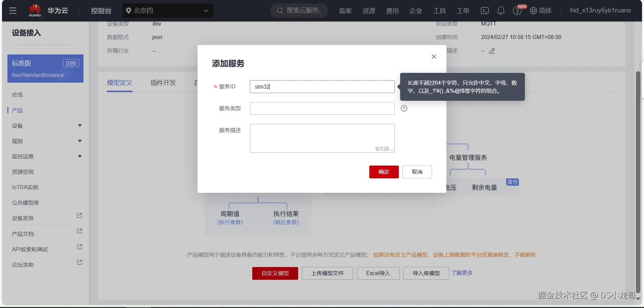Select the 模型定义 tab
Viewport: 644px width, 308px height.
pos(120,83)
